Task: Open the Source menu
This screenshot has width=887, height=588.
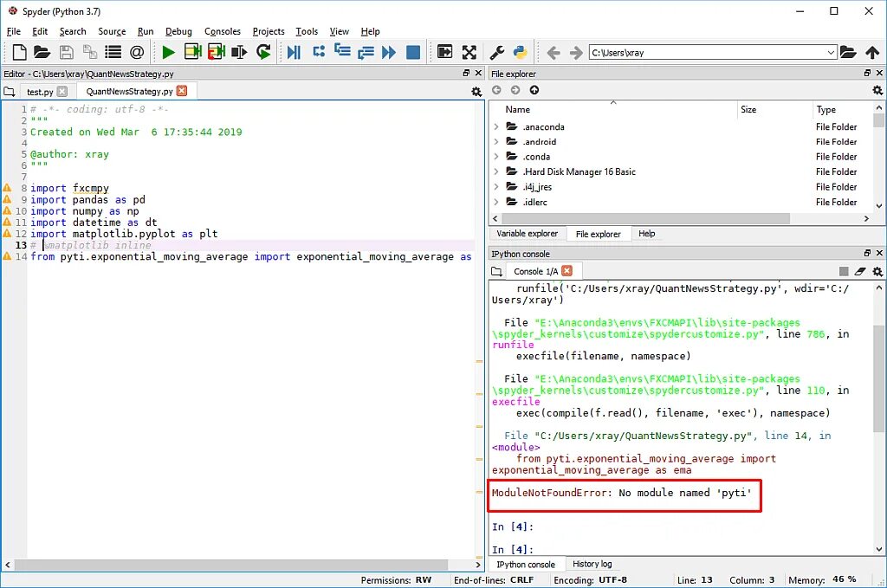Action: 112,32
